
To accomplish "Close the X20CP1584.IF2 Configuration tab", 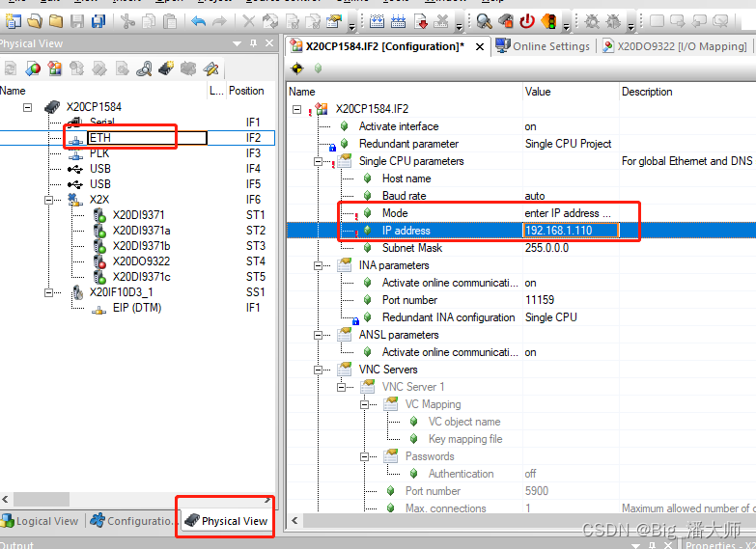I will coord(480,46).
